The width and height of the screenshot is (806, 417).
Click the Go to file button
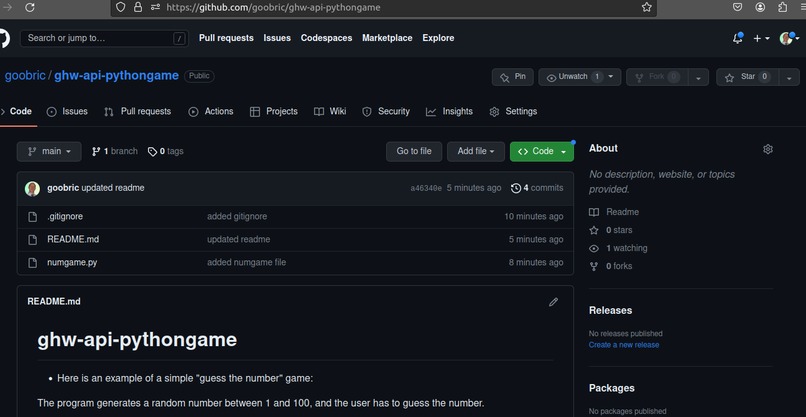tap(414, 152)
